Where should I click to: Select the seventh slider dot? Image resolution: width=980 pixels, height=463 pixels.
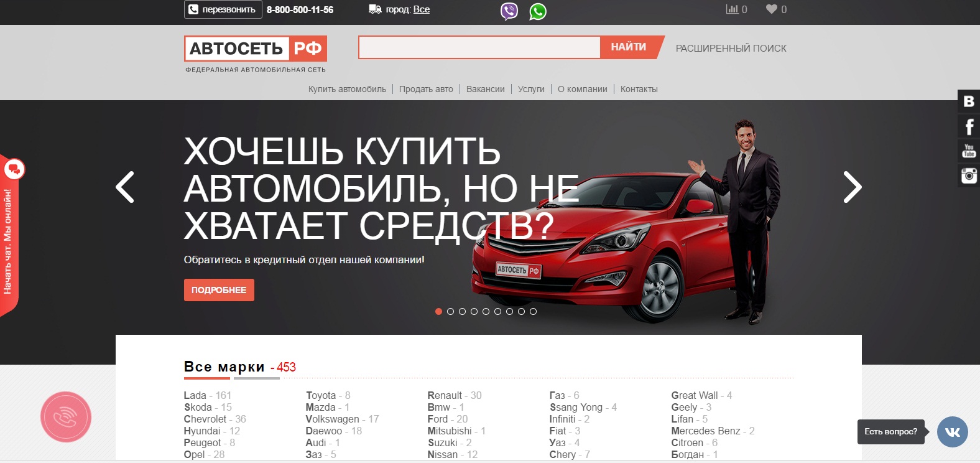(509, 311)
